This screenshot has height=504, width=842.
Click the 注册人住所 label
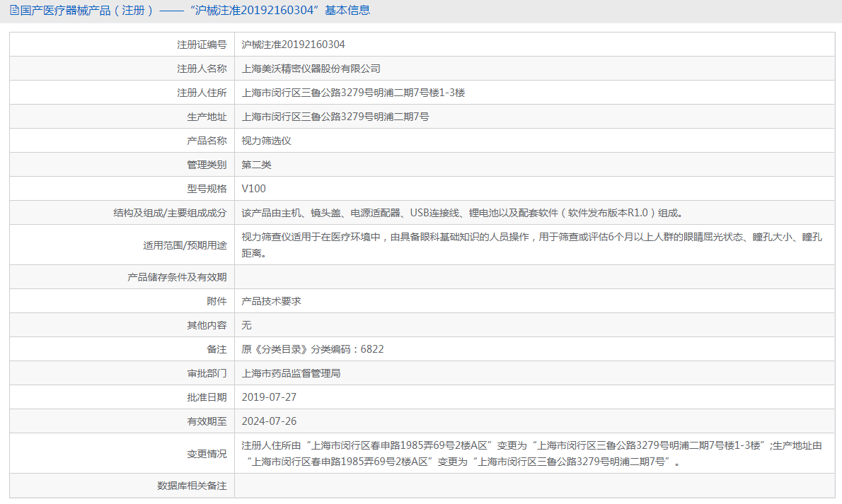pos(202,93)
